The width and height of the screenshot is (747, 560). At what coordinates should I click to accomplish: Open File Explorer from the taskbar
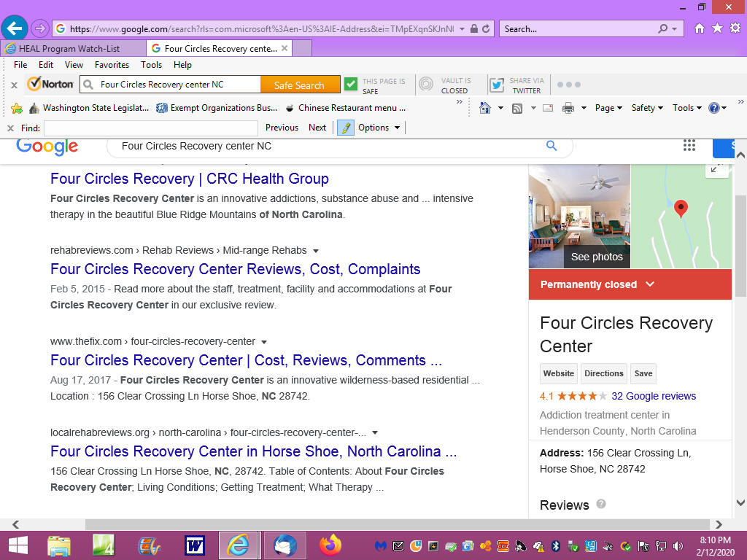pos(59,545)
